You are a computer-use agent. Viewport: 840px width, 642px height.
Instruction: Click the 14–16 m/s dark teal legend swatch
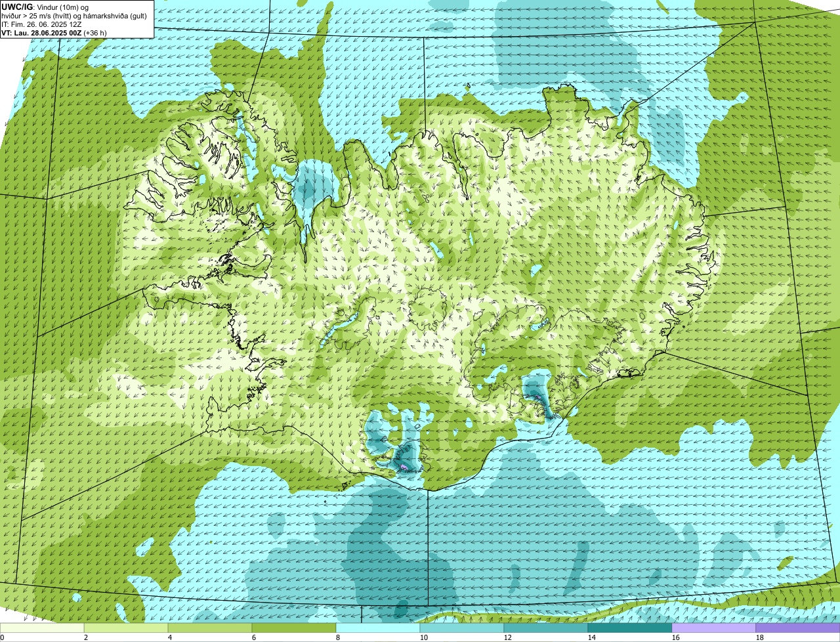coord(630,628)
